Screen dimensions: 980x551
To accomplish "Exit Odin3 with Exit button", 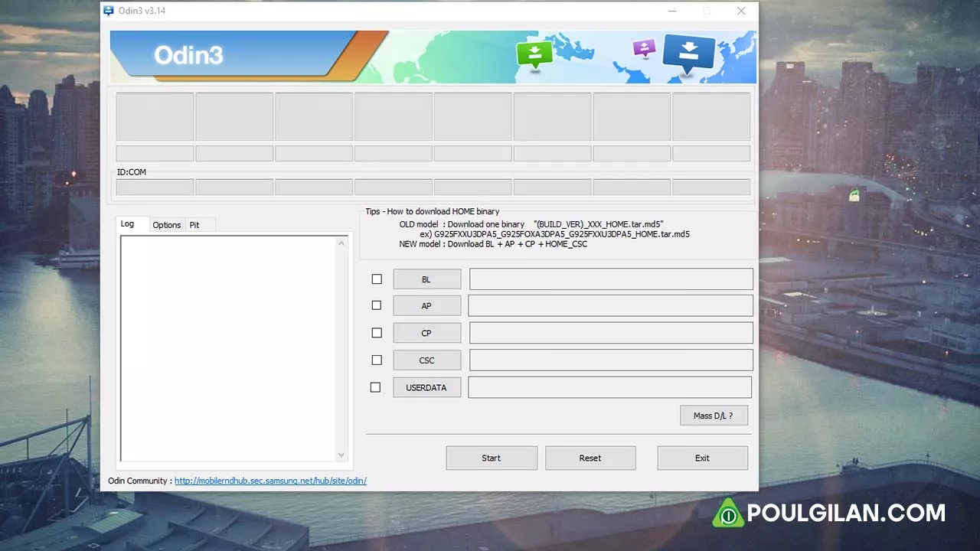I will (x=702, y=458).
